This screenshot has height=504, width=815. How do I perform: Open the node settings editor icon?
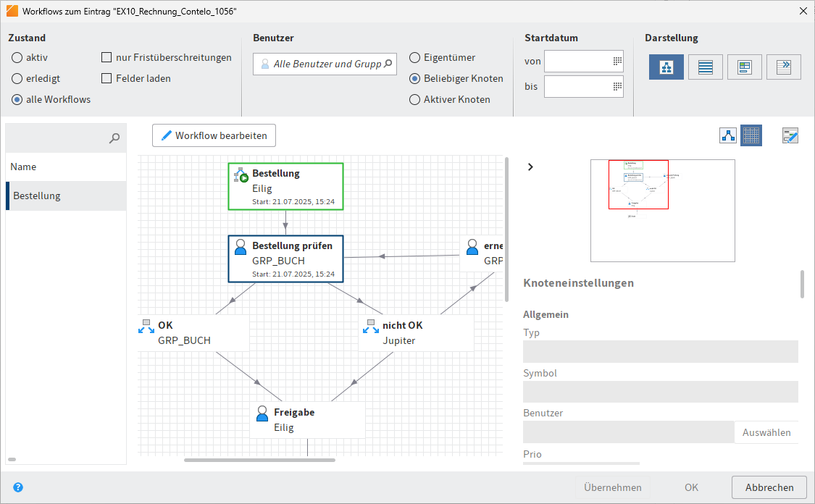(790, 135)
